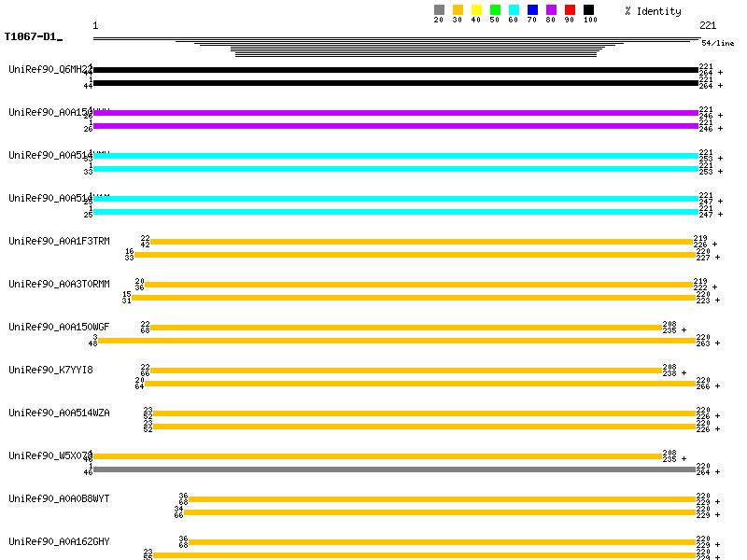The image size is (747, 560).
Task: Click the green 50% identity swatch
Action: point(495,10)
